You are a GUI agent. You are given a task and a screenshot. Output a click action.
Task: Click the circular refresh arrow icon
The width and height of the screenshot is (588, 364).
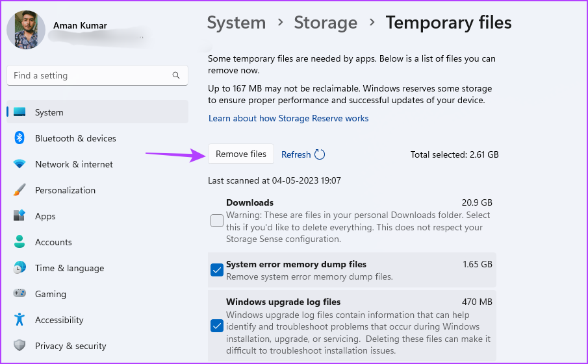pyautogui.click(x=320, y=154)
